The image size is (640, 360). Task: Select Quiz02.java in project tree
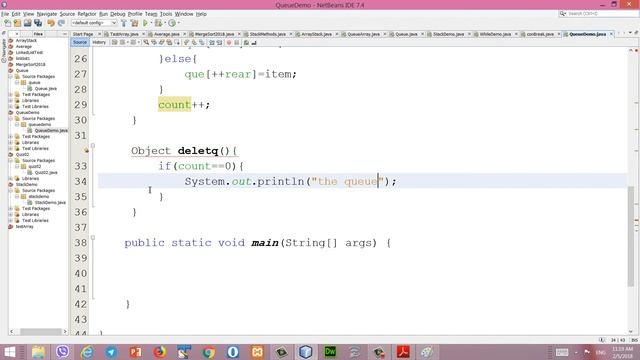pyautogui.click(x=46, y=173)
